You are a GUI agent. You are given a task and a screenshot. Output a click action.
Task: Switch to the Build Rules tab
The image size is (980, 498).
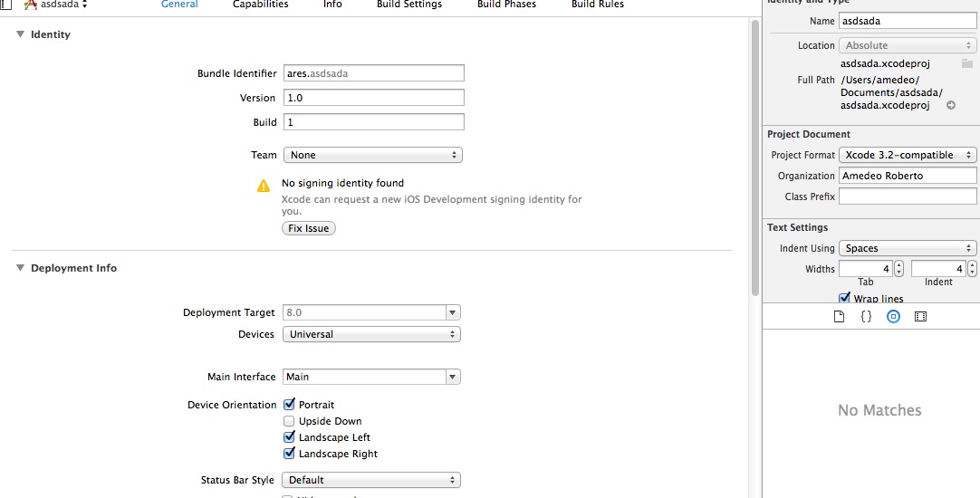[598, 5]
